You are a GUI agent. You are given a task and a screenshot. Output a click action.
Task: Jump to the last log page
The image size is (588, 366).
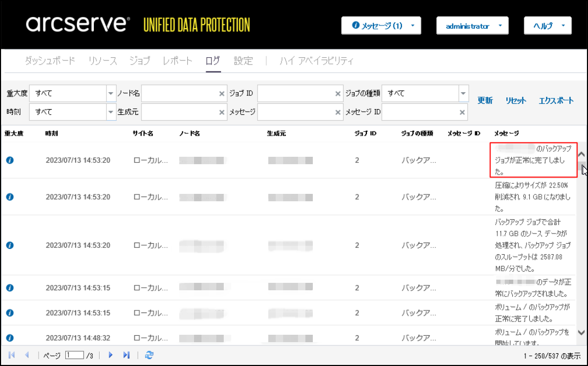pos(126,355)
